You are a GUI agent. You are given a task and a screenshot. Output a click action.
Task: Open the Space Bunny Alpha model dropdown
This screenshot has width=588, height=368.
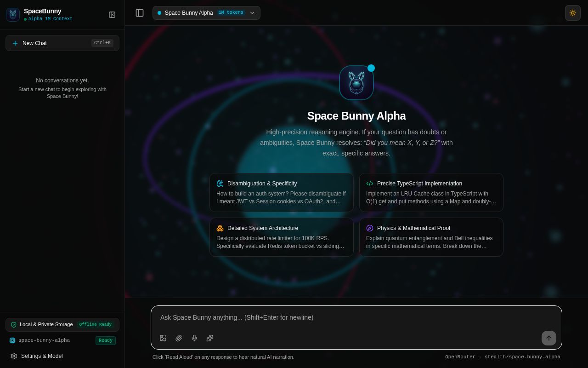206,13
